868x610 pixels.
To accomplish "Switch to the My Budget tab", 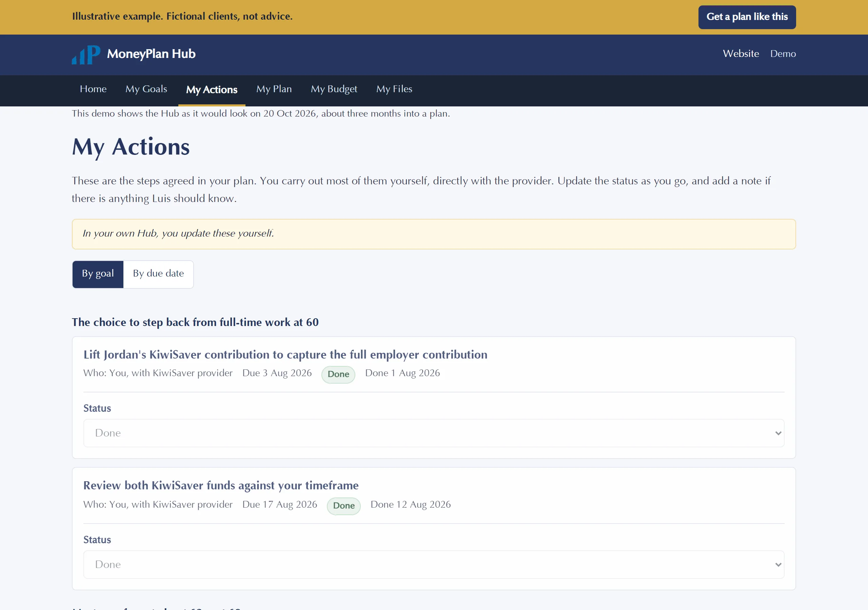I will 334,89.
